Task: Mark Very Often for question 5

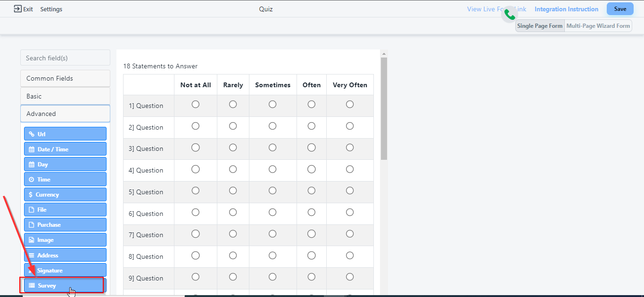Action: [x=350, y=190]
